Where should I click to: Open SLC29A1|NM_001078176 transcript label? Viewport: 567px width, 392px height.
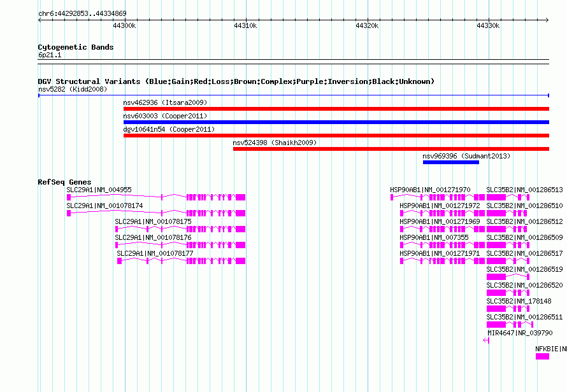154,237
